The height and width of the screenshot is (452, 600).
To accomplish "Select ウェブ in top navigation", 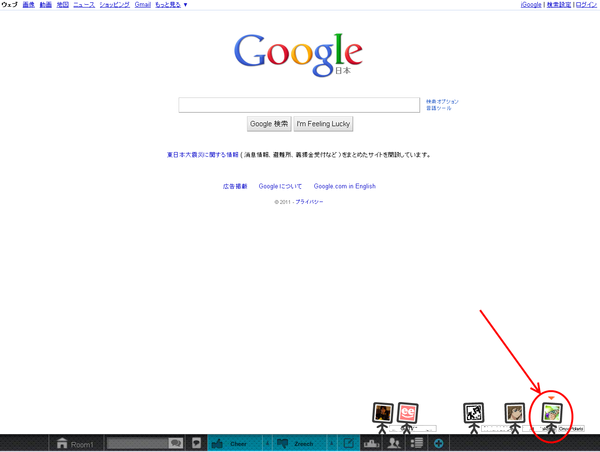I will point(10,5).
